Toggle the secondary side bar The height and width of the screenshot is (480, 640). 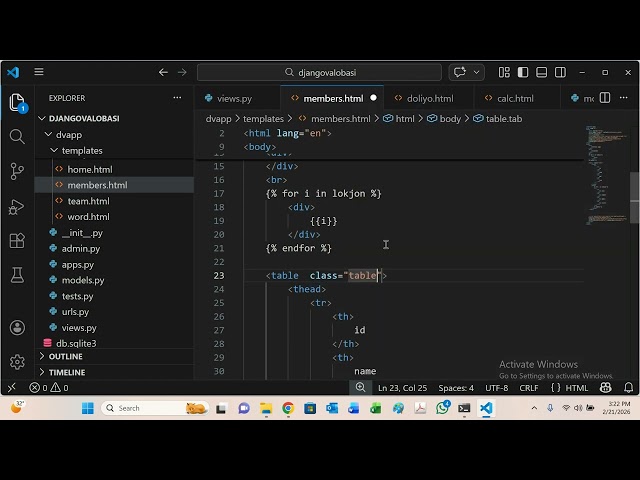pyautogui.click(x=560, y=72)
